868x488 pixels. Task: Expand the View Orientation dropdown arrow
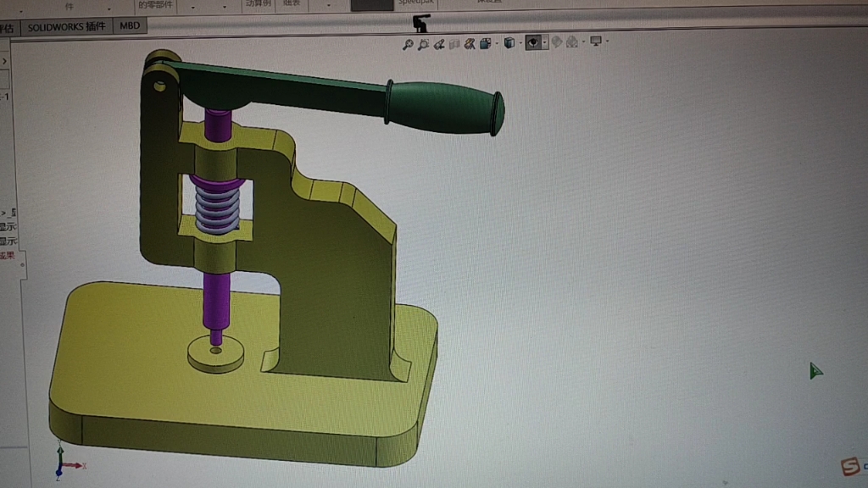[497, 43]
